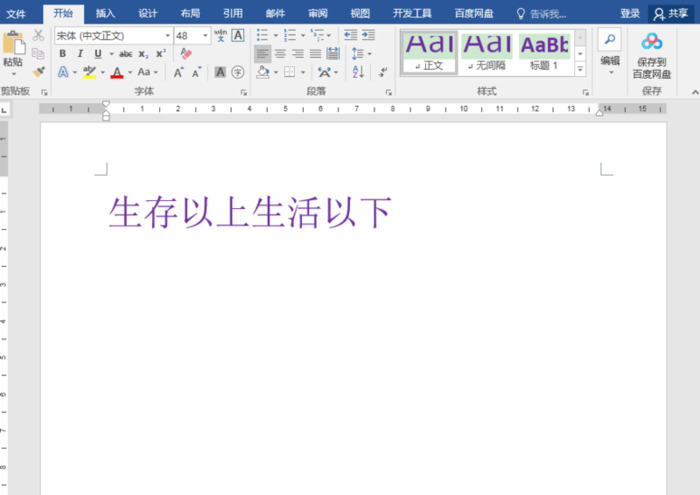The height and width of the screenshot is (495, 700).
Task: Collapse the ribbon with caret arrow
Action: click(x=695, y=92)
